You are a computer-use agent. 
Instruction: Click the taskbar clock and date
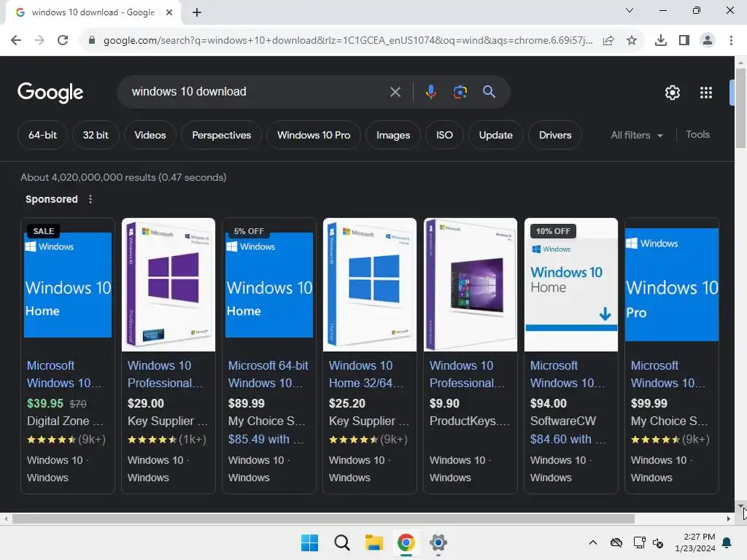tap(695, 542)
